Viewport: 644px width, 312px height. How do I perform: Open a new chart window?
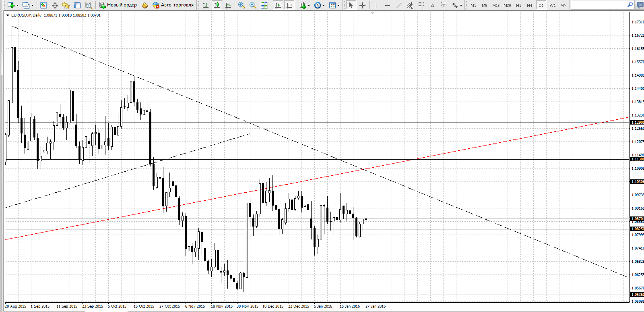(11, 5)
